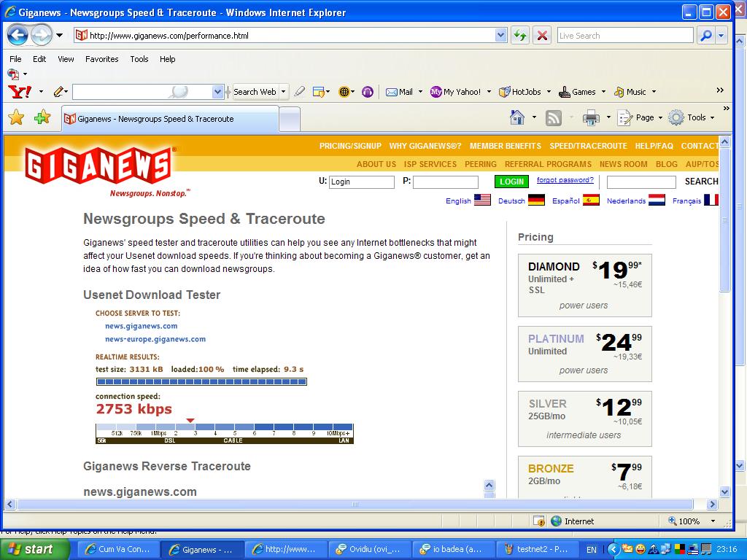This screenshot has width=747, height=560.
Task: Select the Giganews Newsgroups Speed tab
Action: (170, 119)
